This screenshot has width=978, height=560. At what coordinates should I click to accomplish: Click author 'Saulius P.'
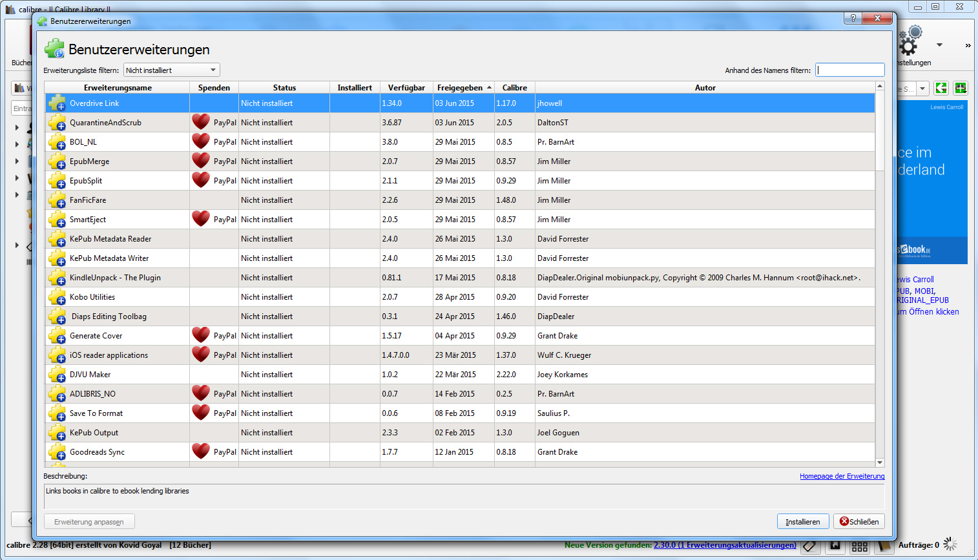pyautogui.click(x=554, y=413)
